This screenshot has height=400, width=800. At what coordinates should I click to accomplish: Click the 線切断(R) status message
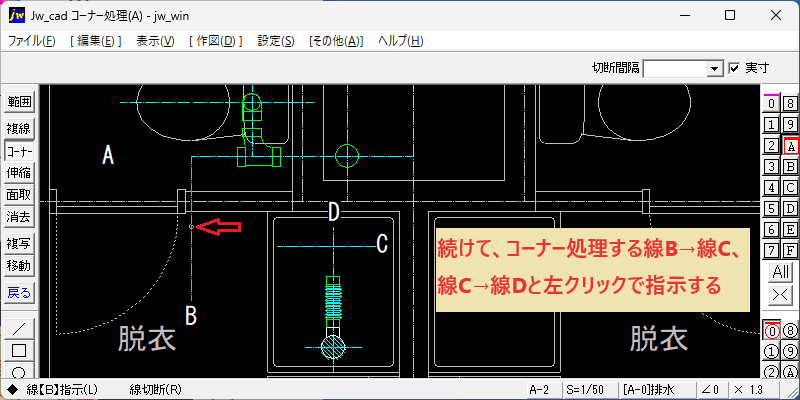(x=156, y=390)
